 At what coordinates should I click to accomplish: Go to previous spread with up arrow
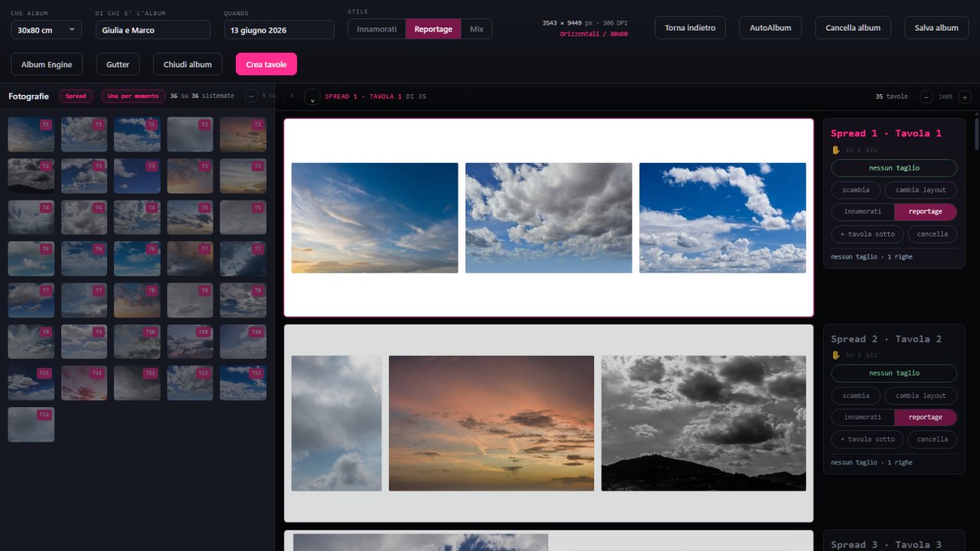[x=291, y=97]
